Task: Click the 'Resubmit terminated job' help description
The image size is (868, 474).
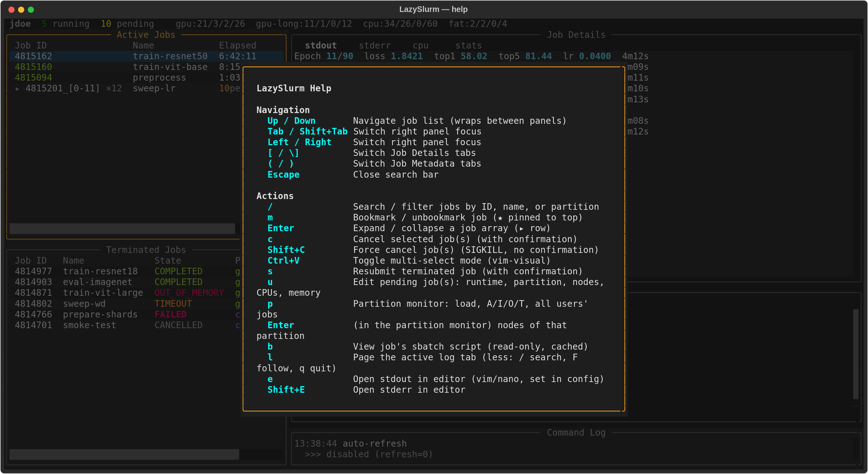Action: click(468, 271)
